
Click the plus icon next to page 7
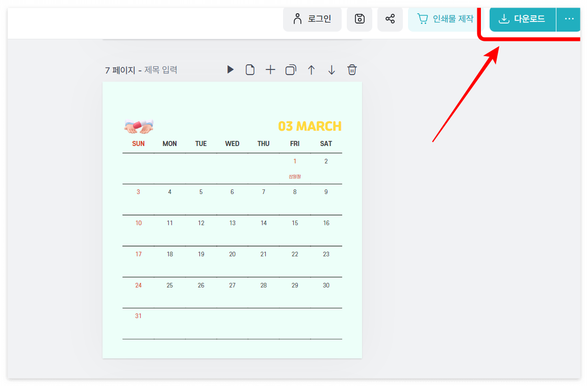pos(270,69)
